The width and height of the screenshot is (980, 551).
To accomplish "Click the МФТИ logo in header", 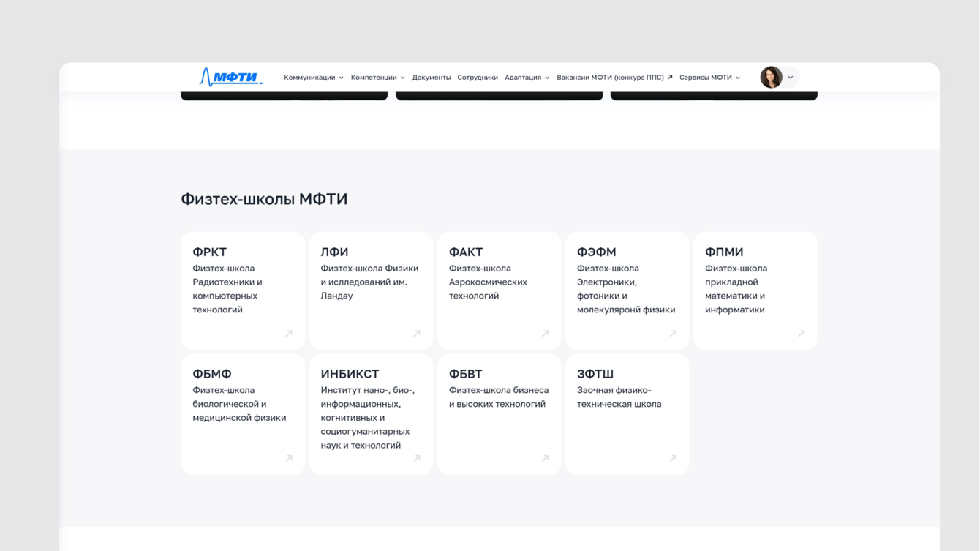I will click(231, 77).
